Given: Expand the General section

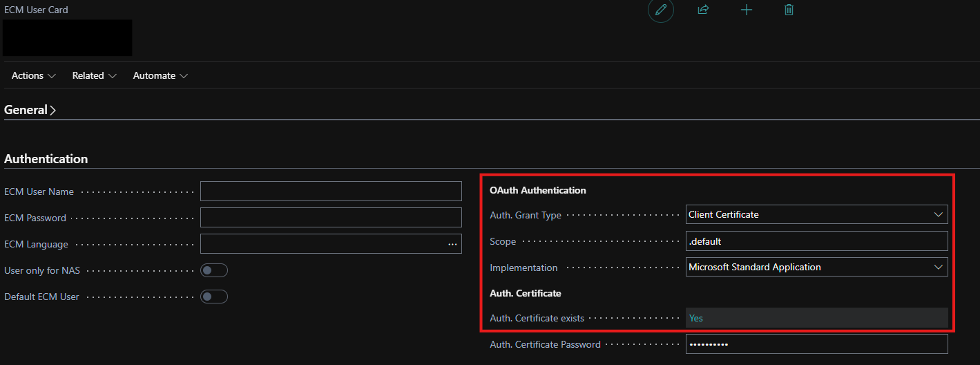Looking at the screenshot, I should [x=30, y=110].
